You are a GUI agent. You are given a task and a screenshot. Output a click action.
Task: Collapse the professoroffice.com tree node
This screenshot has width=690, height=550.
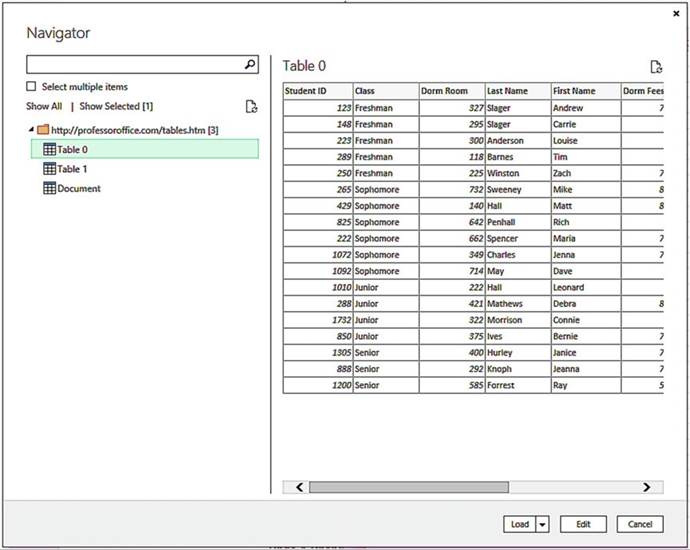[31, 129]
